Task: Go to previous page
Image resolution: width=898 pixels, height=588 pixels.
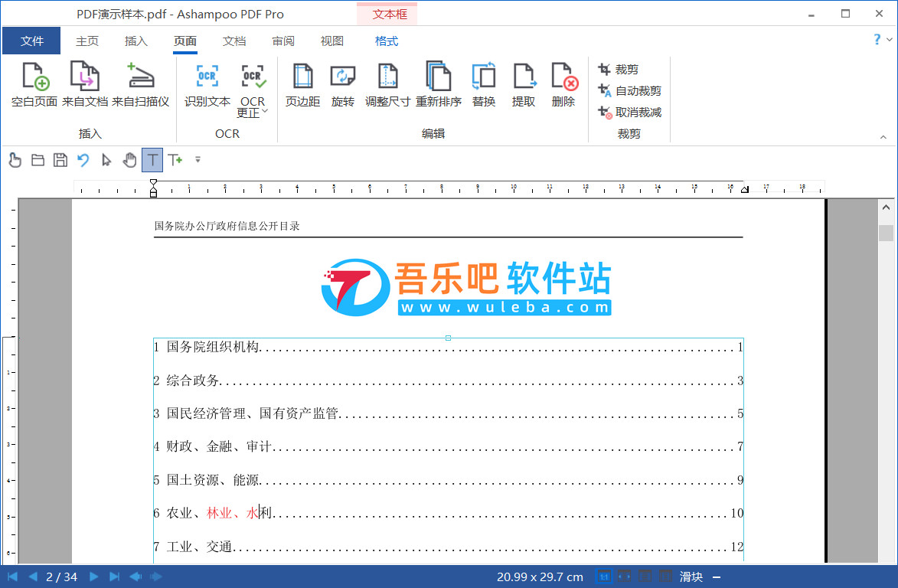Action: tap(33, 577)
